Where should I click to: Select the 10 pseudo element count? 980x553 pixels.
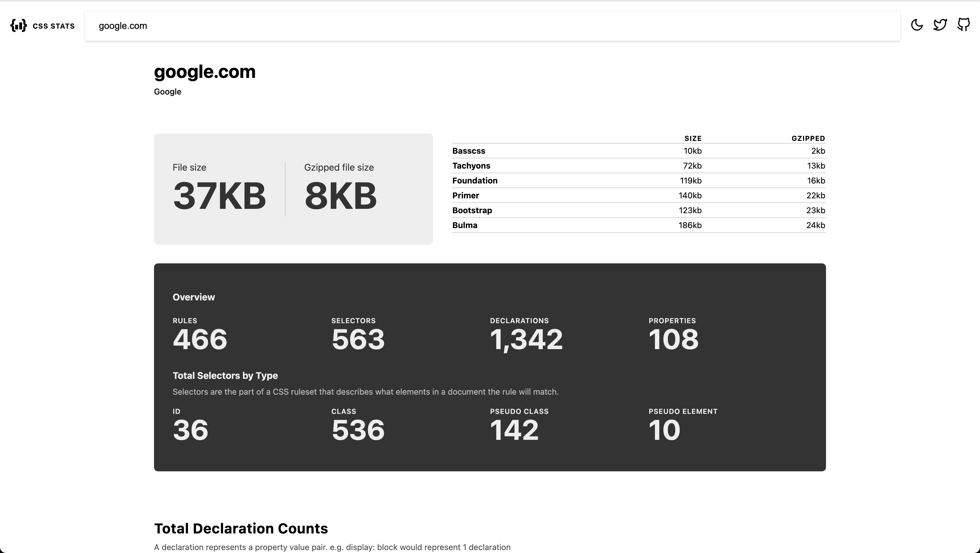point(665,430)
